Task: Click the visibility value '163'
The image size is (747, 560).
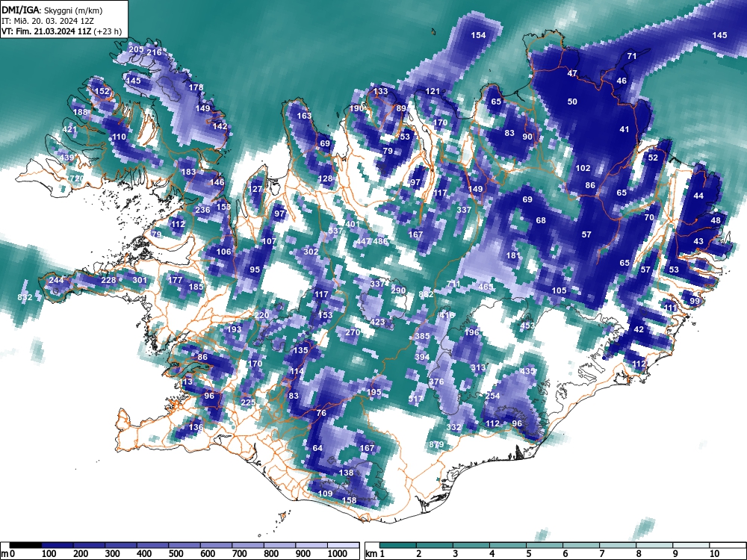Action: tap(305, 116)
